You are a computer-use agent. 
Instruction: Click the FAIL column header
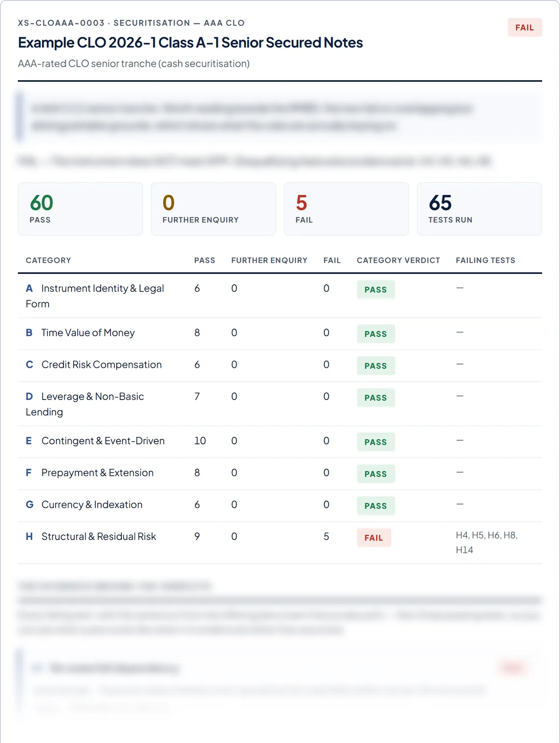pos(332,260)
